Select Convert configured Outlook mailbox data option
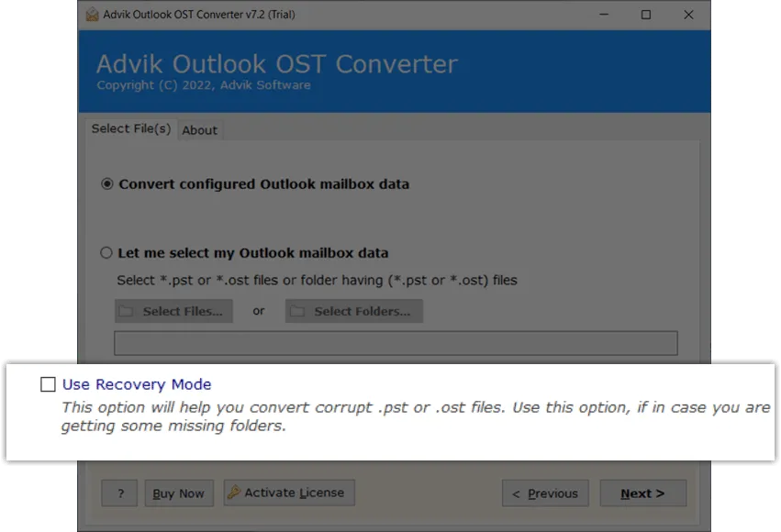Screen dimensions: 781x532 (107, 184)
